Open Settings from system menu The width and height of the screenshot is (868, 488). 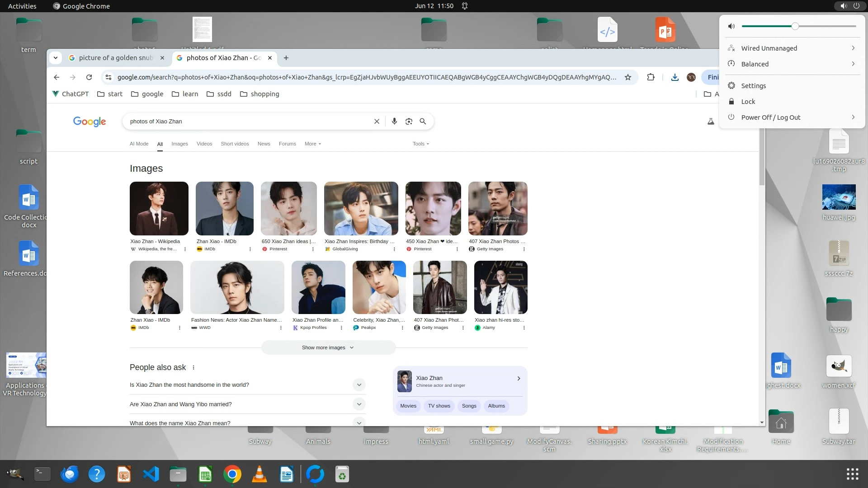coord(753,85)
